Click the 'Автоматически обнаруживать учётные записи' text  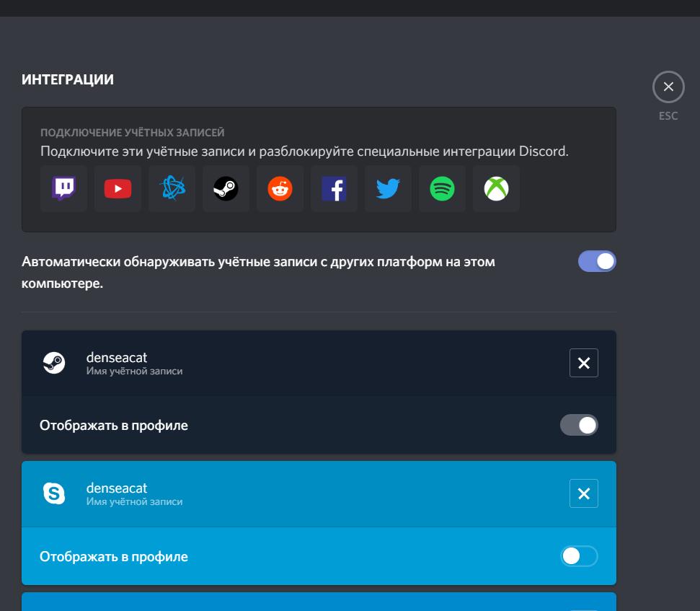(258, 272)
